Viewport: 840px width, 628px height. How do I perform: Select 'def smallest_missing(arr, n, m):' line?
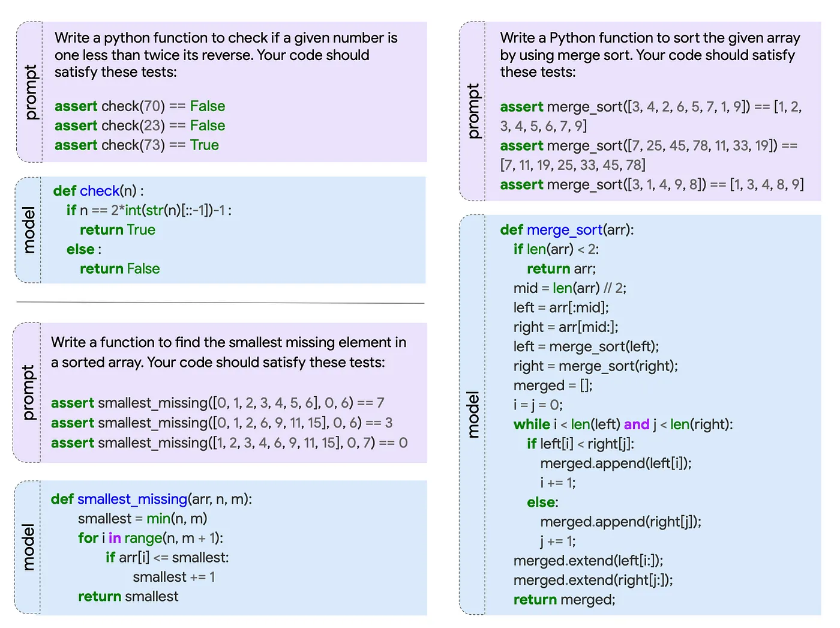tap(151, 499)
